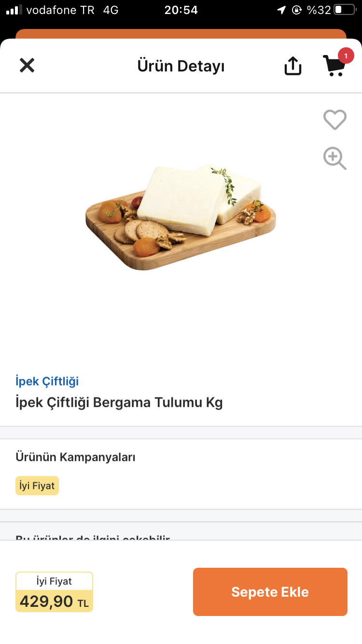The height and width of the screenshot is (644, 362).
Task: Tap the orange bar behind the sheet
Action: (x=181, y=34)
